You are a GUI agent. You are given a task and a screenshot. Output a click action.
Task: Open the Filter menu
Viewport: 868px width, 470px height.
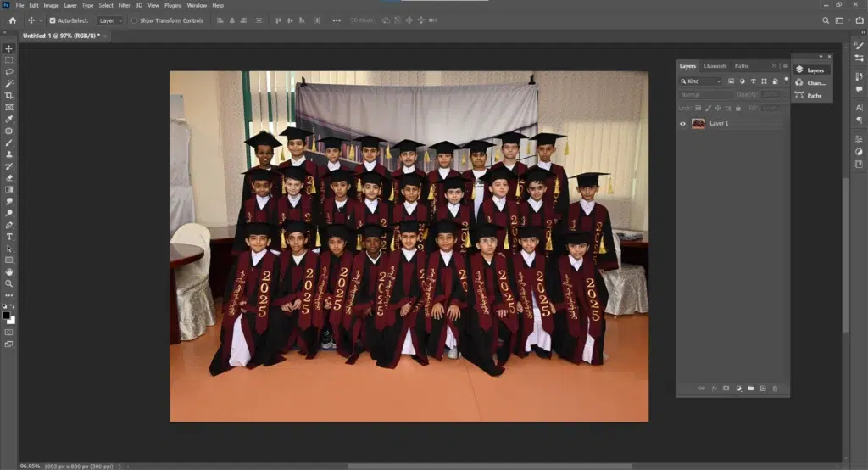tap(124, 5)
